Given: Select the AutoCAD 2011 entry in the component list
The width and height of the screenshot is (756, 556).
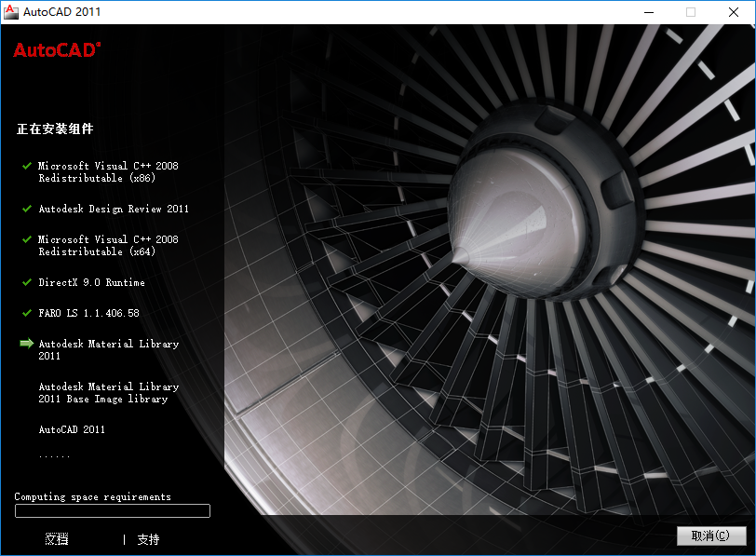Looking at the screenshot, I should [74, 429].
